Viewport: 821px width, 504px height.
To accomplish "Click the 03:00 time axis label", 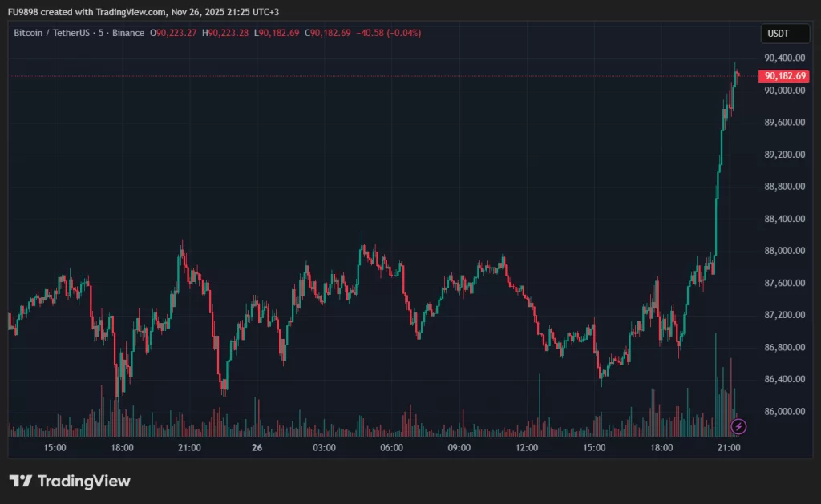I will coord(324,447).
